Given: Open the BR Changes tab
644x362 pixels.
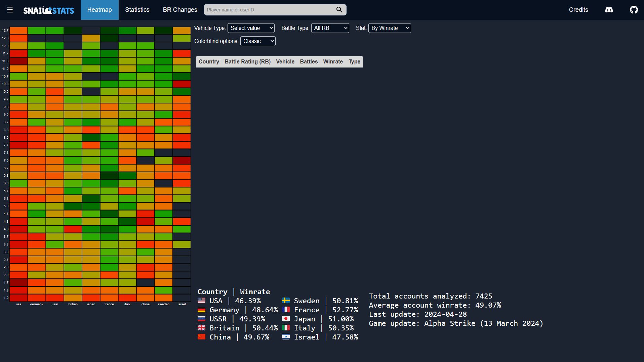Looking at the screenshot, I should [180, 10].
